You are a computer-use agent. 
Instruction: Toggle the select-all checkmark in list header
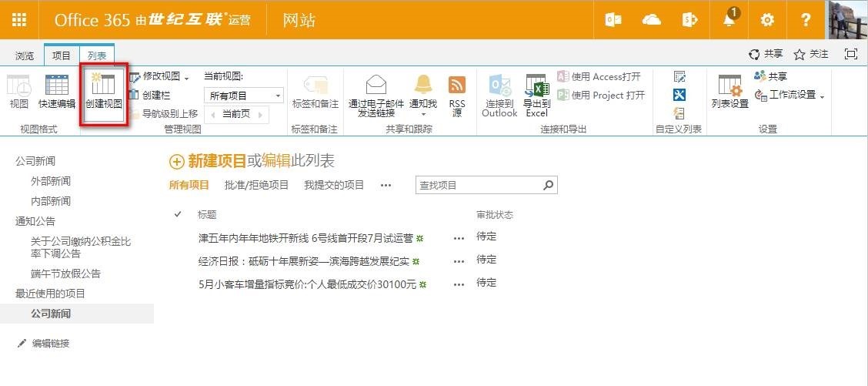pyautogui.click(x=178, y=214)
